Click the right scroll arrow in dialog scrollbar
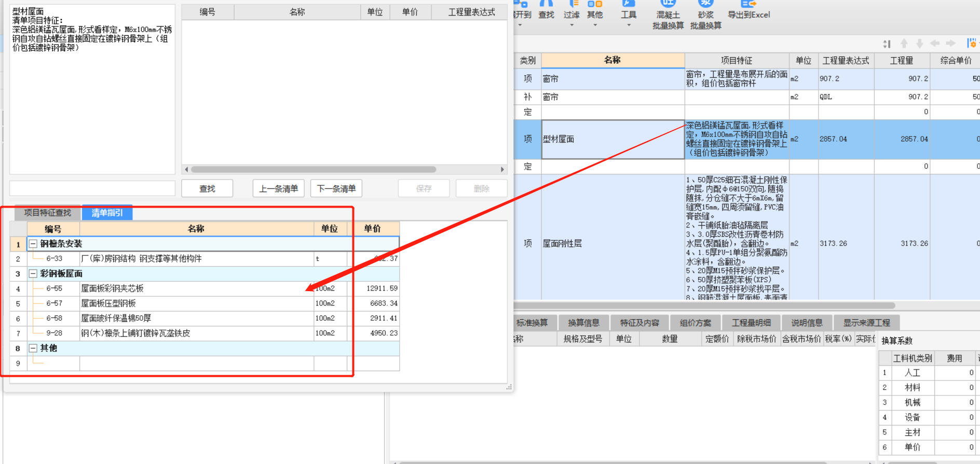Viewport: 980px width, 464px height. pyautogui.click(x=502, y=169)
